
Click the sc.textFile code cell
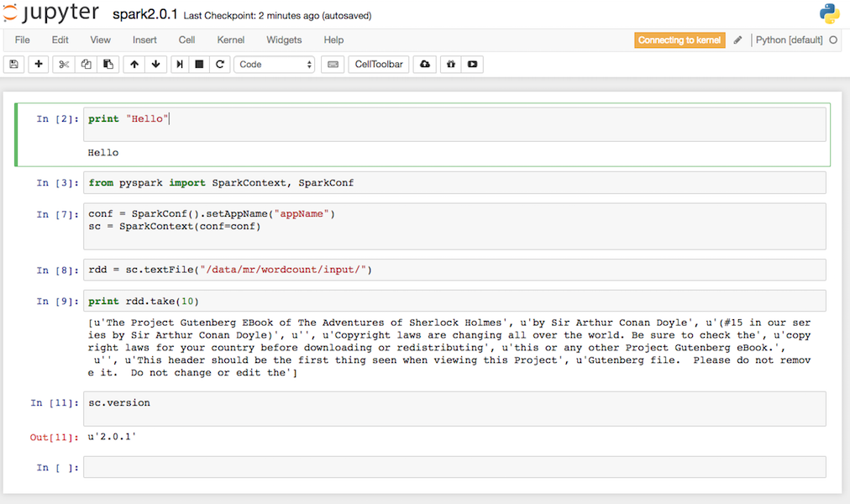pyautogui.click(x=454, y=270)
